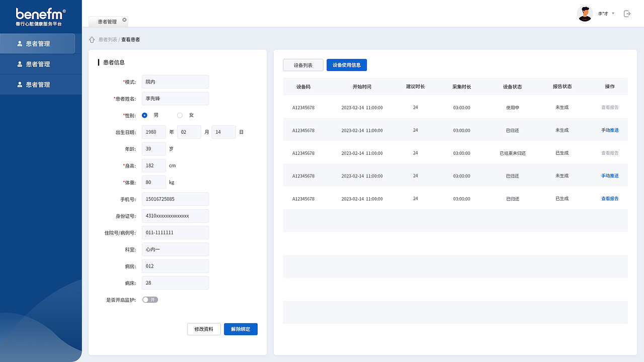Click the birth day field 14

click(x=224, y=132)
